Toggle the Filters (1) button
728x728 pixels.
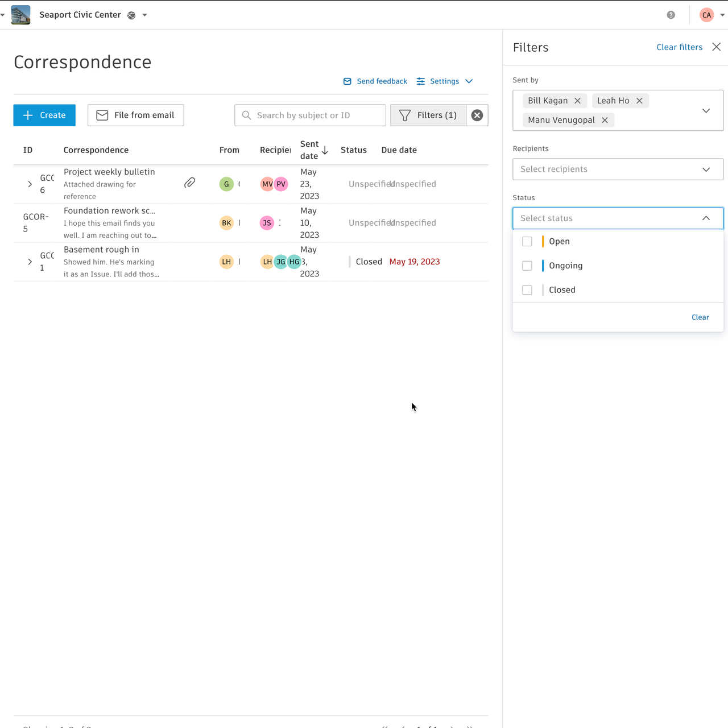pyautogui.click(x=428, y=115)
